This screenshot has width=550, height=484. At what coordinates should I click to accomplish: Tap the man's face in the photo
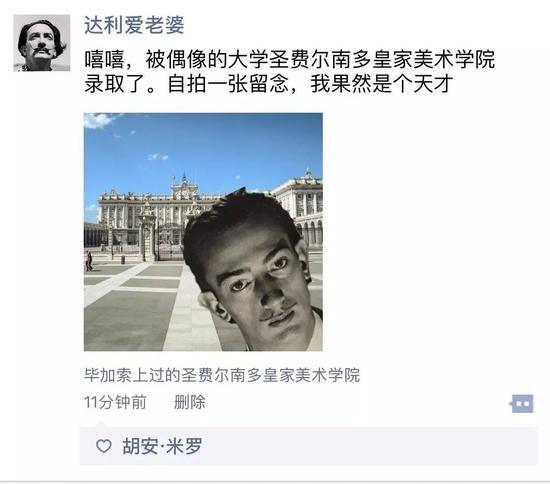tap(256, 274)
